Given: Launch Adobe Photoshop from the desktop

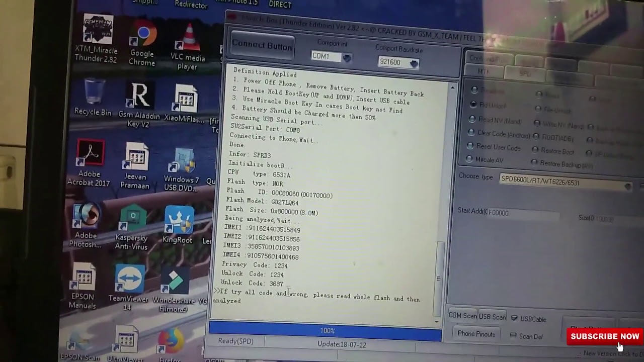Looking at the screenshot, I should 87,226.
